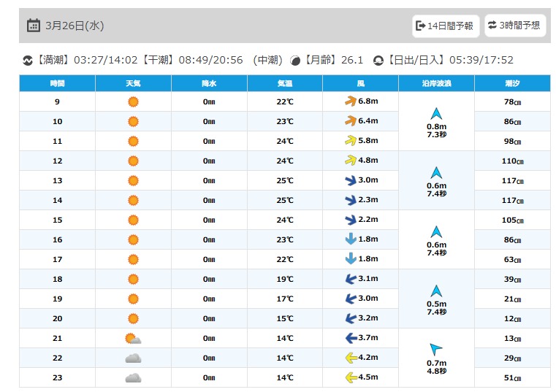Click the orange wind arrow for 6.8m
Image resolution: width=556 pixels, height=392 pixels.
point(351,101)
